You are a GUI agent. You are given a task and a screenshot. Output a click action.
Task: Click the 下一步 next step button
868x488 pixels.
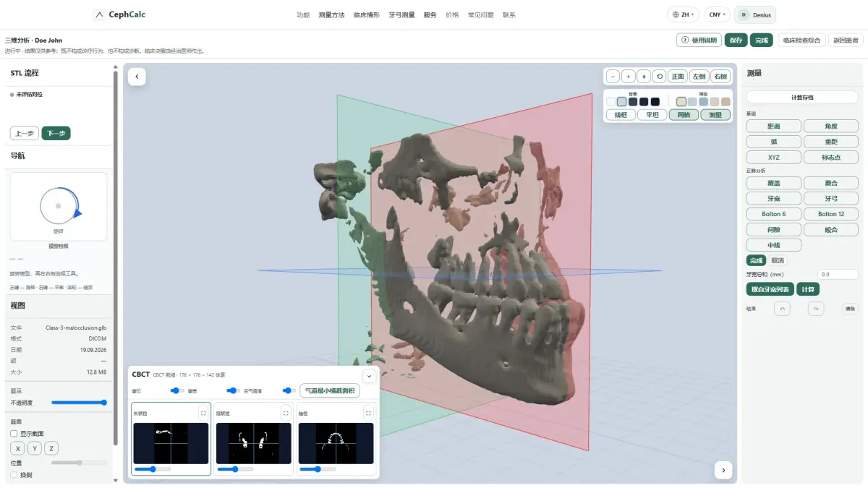56,133
